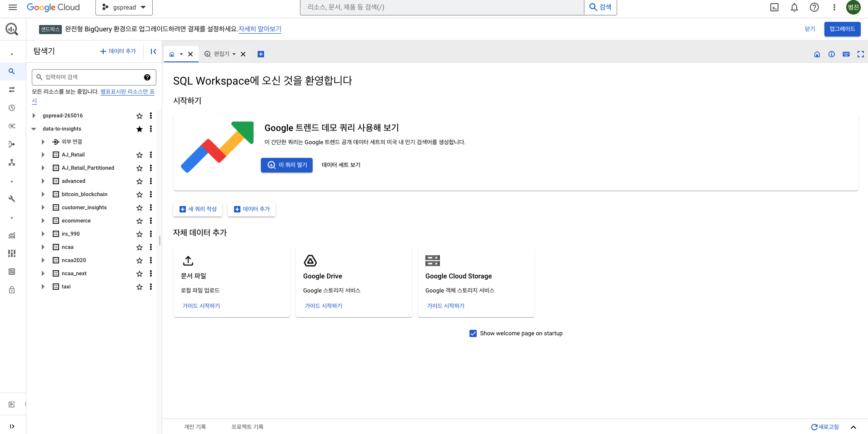Image resolution: width=868 pixels, height=434 pixels.
Task: Unstar the data-to-insights project
Action: (140, 129)
